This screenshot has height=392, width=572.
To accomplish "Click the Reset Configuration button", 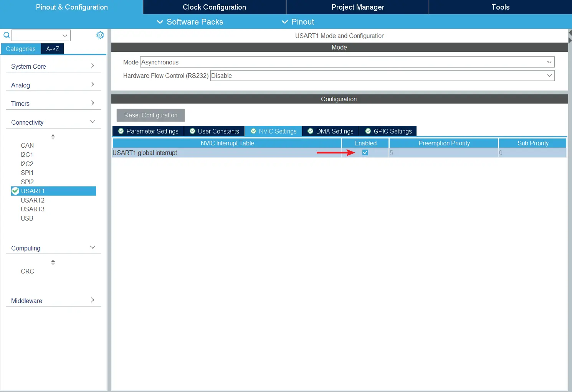I will (150, 115).
